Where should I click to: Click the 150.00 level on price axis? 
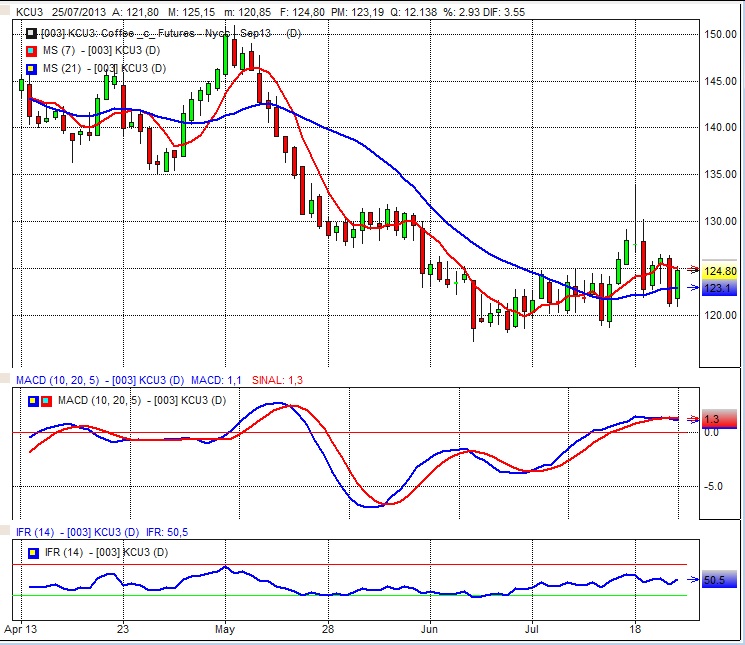pyautogui.click(x=720, y=34)
